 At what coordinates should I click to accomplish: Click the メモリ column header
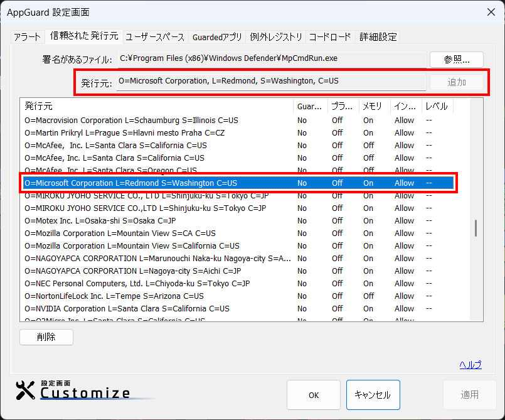(374, 106)
